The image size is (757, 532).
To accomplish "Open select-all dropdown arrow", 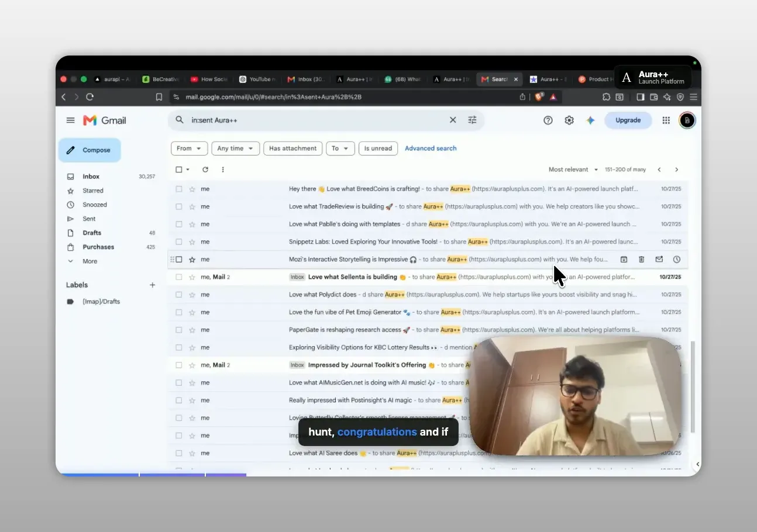I will tap(188, 170).
